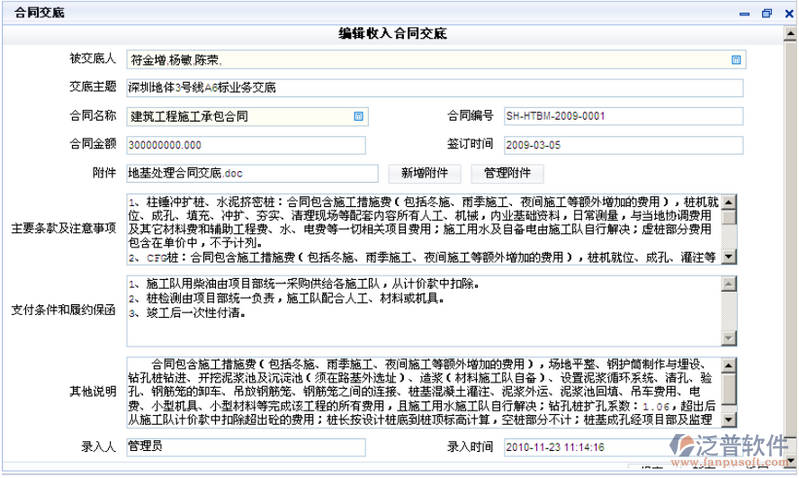Image resolution: width=799 pixels, height=478 pixels.
Task: Focus the 录入人 field
Action: 252,447
